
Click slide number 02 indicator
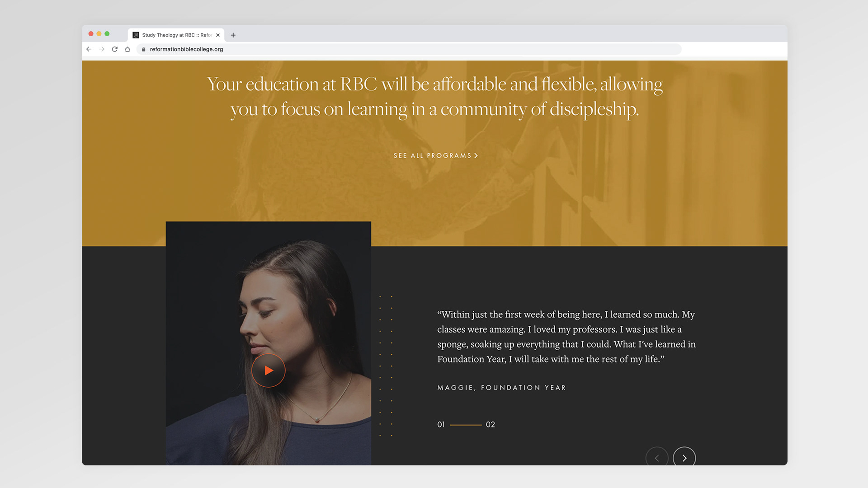tap(491, 424)
